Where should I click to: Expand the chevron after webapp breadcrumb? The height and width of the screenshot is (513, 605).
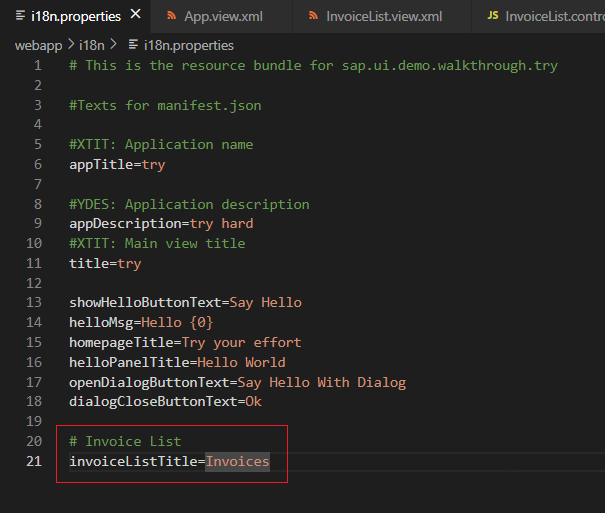point(71,45)
